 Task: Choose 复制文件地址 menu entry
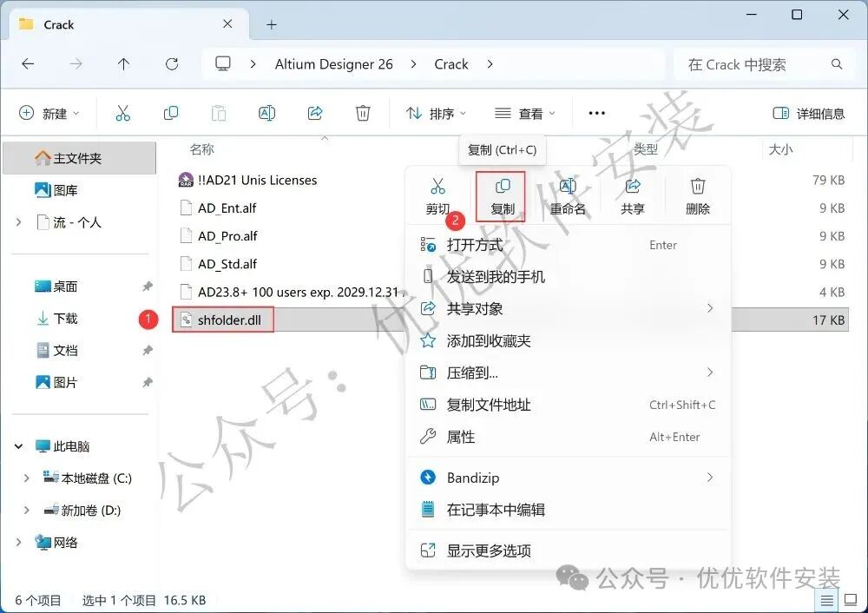(568, 405)
